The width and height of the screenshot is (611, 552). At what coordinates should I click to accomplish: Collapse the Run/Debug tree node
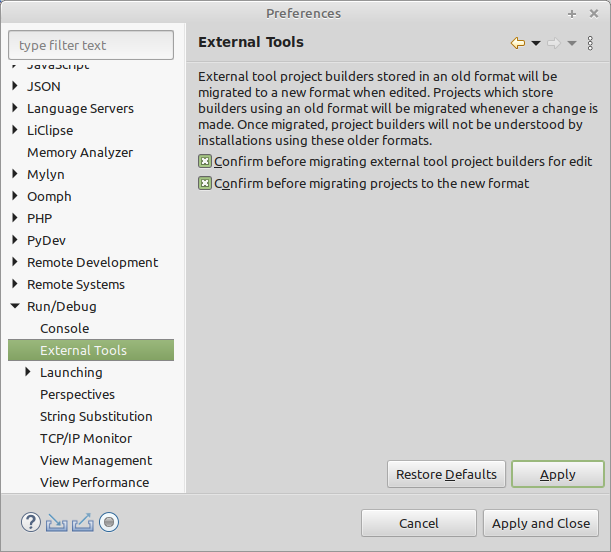click(x=15, y=306)
